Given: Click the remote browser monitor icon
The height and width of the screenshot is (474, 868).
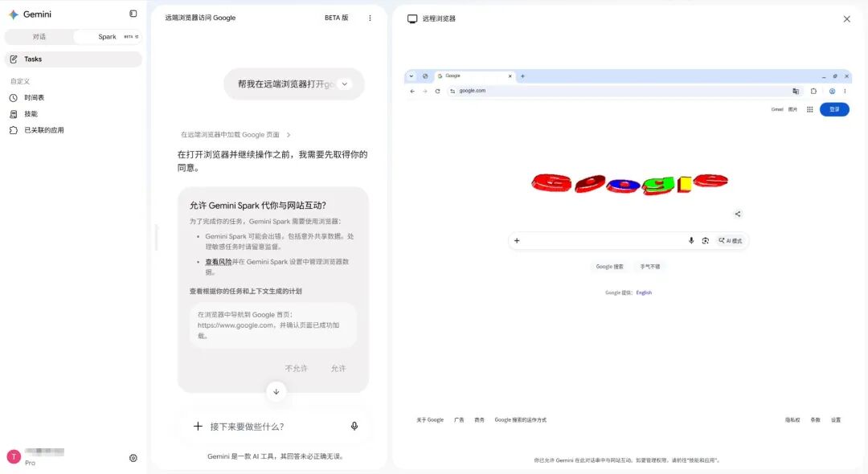Looking at the screenshot, I should [412, 18].
